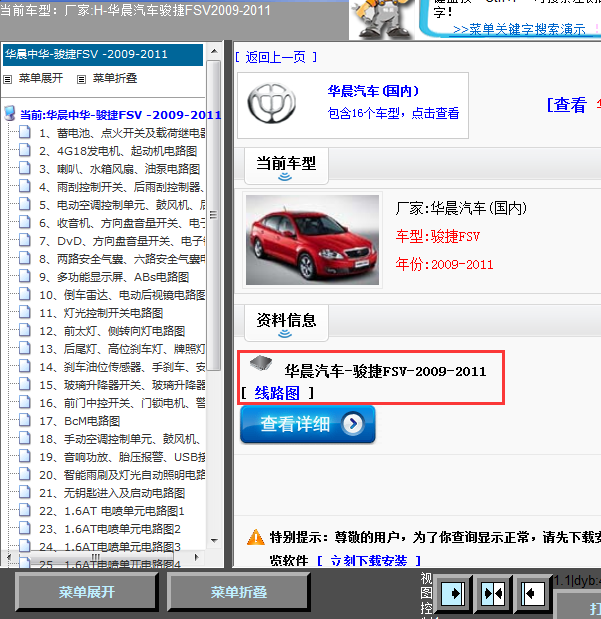Open 13、后尾灯、高位刹车灯 item
601x619 pixels.
tap(122, 349)
